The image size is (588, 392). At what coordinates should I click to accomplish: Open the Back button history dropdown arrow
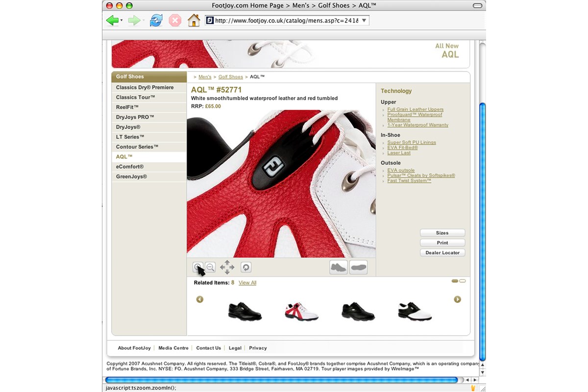pos(122,21)
